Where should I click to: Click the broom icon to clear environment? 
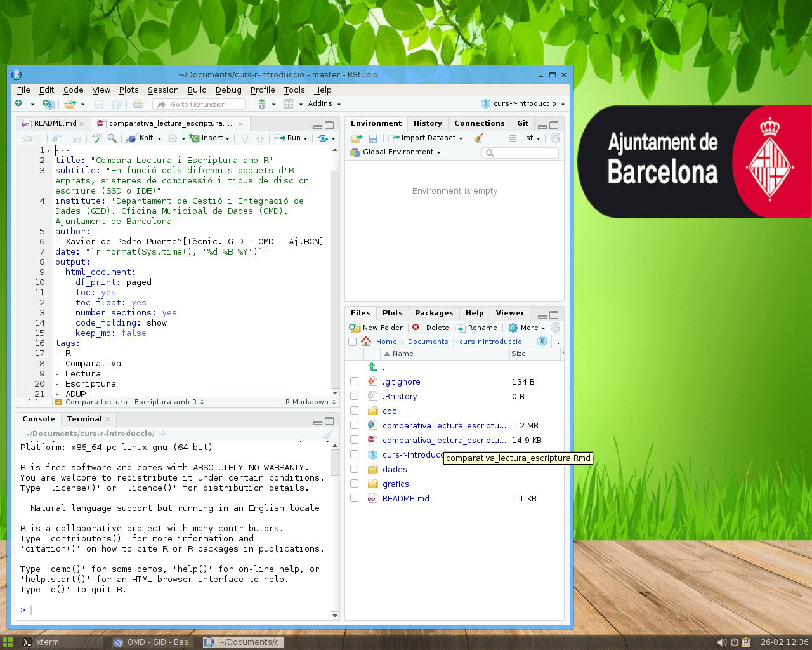[478, 138]
